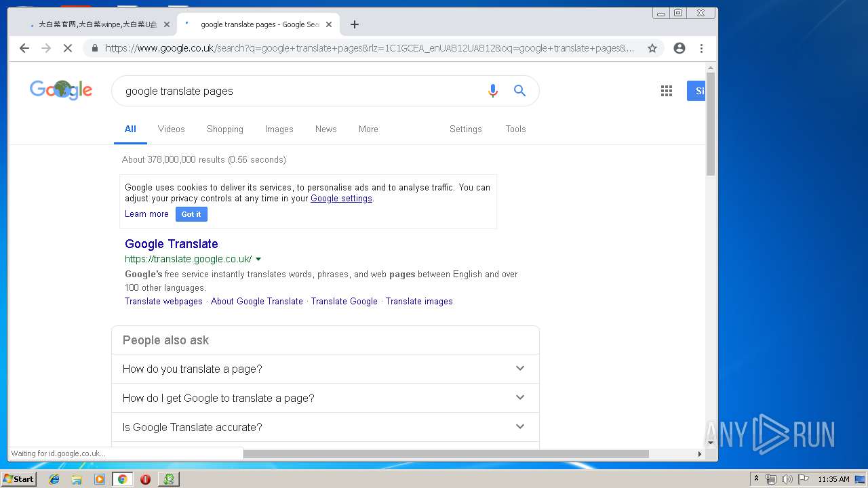Image resolution: width=868 pixels, height=488 pixels.
Task: Click the vertical scrollbar thumb
Action: (711, 125)
